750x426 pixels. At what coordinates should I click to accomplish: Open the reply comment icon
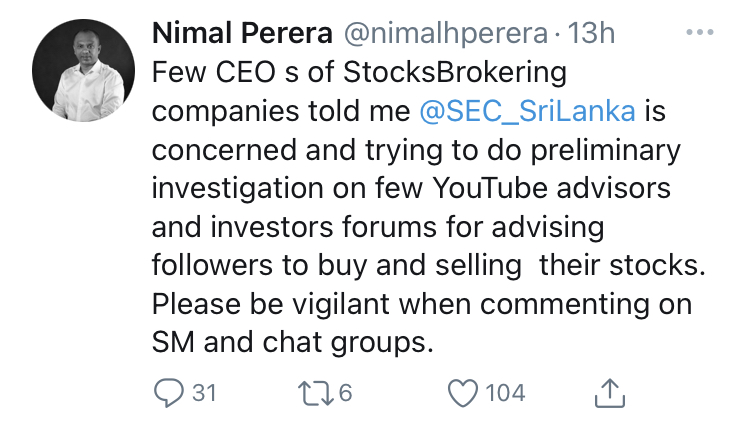(168, 393)
